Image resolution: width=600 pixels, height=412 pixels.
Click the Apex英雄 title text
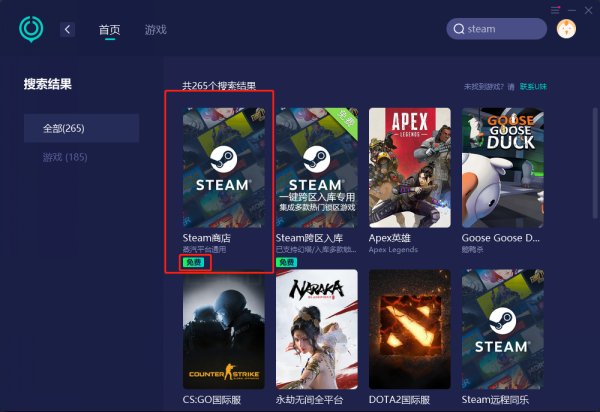[390, 238]
